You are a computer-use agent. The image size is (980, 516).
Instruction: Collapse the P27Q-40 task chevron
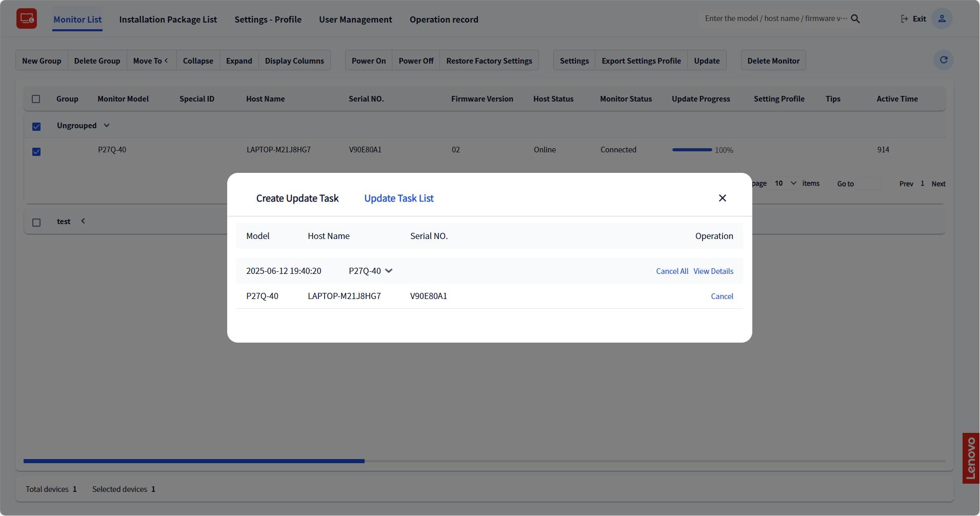[389, 271]
